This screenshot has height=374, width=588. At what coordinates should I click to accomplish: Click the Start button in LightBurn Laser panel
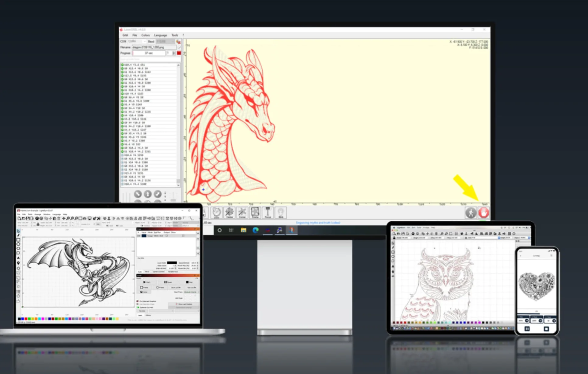click(x=146, y=282)
